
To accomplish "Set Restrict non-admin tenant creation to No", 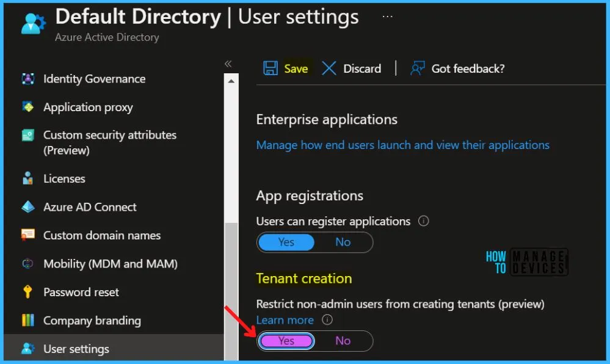I will pos(343,341).
